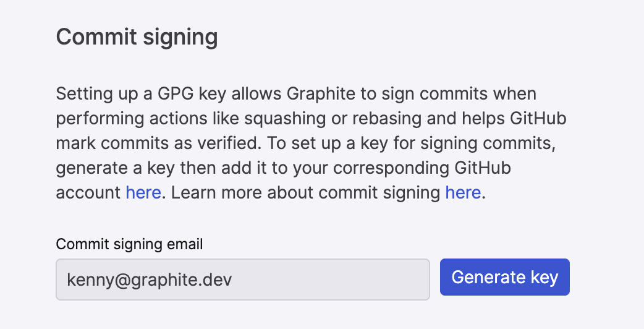Open the GitHub account 'here' link
Viewport: 644px width, 329px height.
pos(143,192)
